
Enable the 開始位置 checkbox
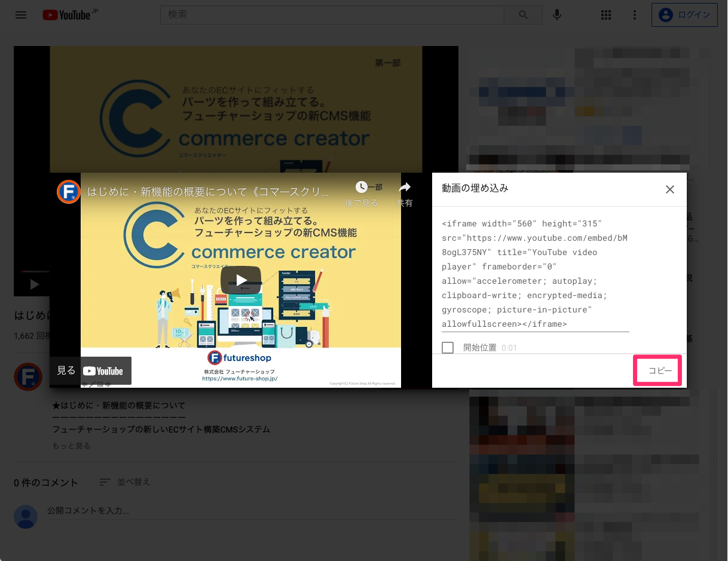448,348
